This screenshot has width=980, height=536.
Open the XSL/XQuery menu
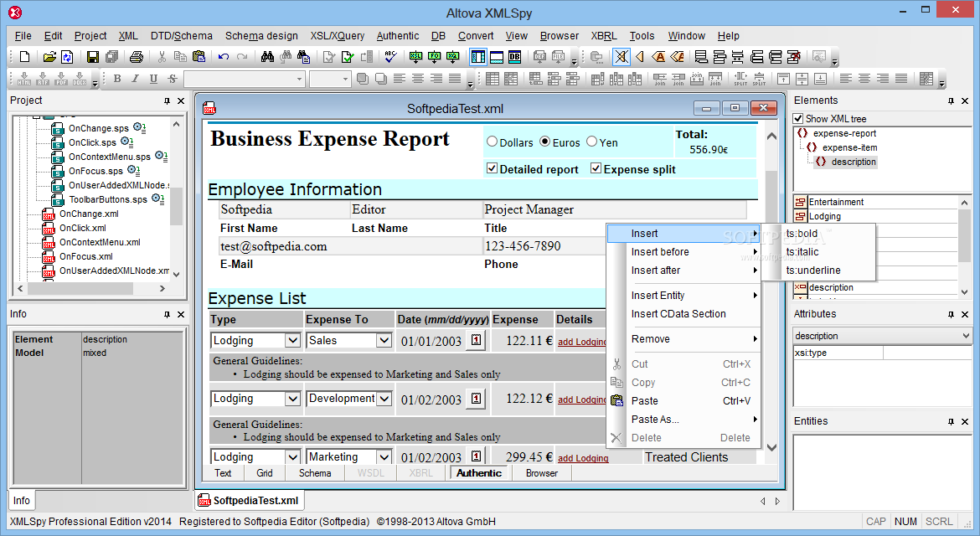tap(338, 36)
